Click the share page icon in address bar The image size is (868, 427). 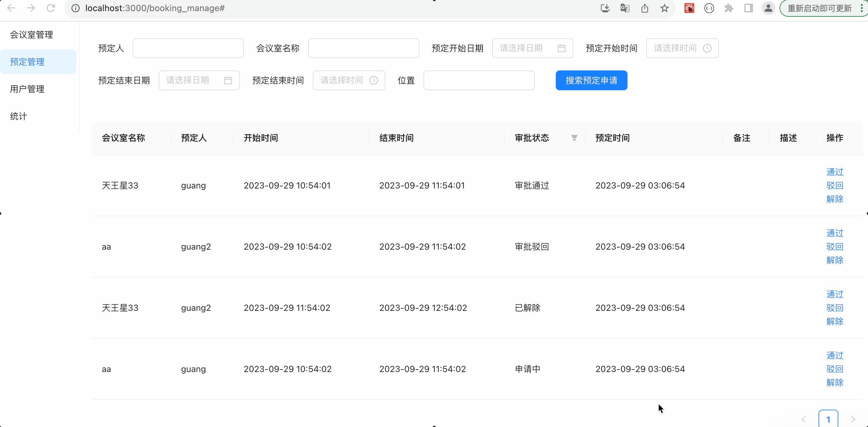coord(645,8)
